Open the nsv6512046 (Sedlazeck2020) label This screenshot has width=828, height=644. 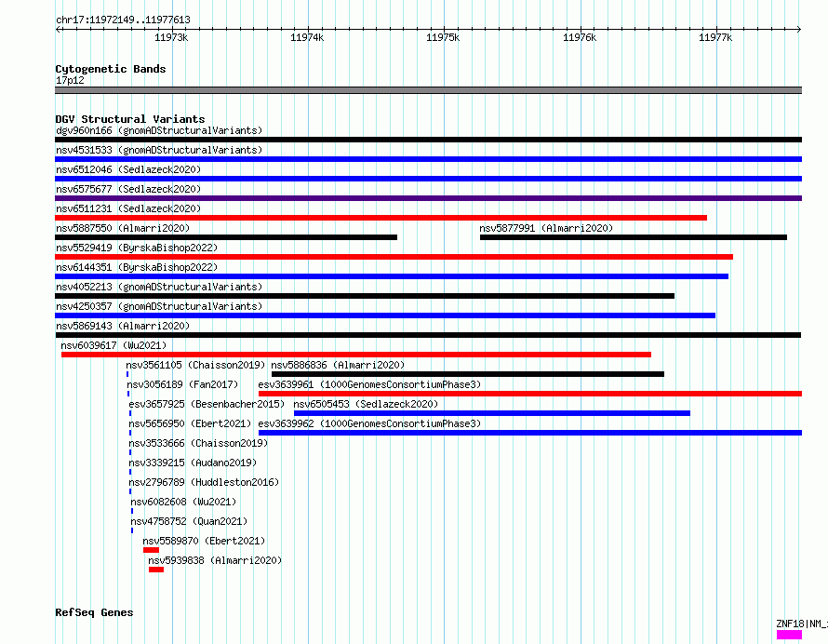coord(128,169)
